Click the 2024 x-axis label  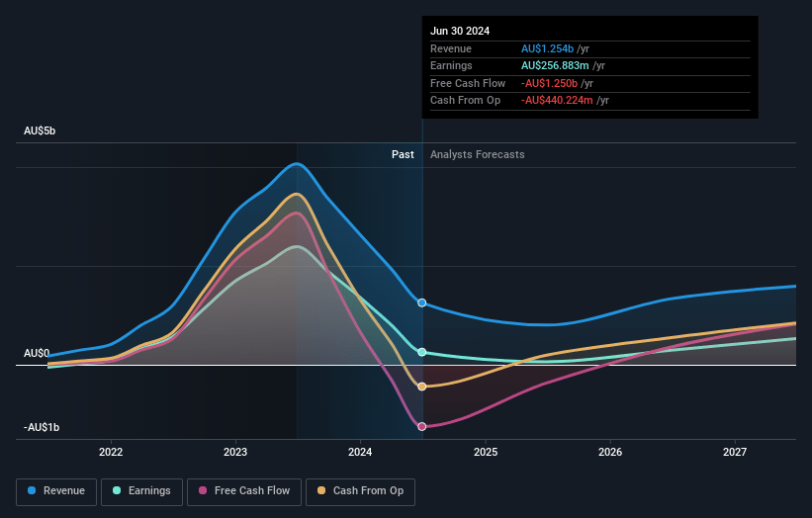[x=360, y=452]
